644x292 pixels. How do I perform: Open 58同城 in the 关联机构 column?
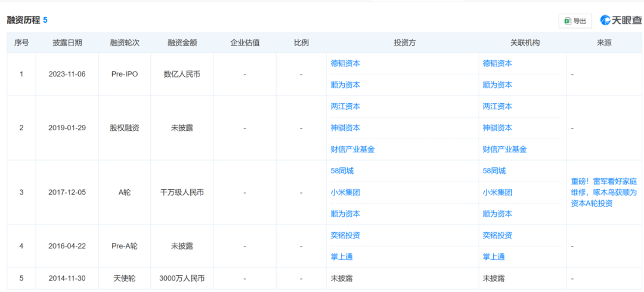(494, 171)
